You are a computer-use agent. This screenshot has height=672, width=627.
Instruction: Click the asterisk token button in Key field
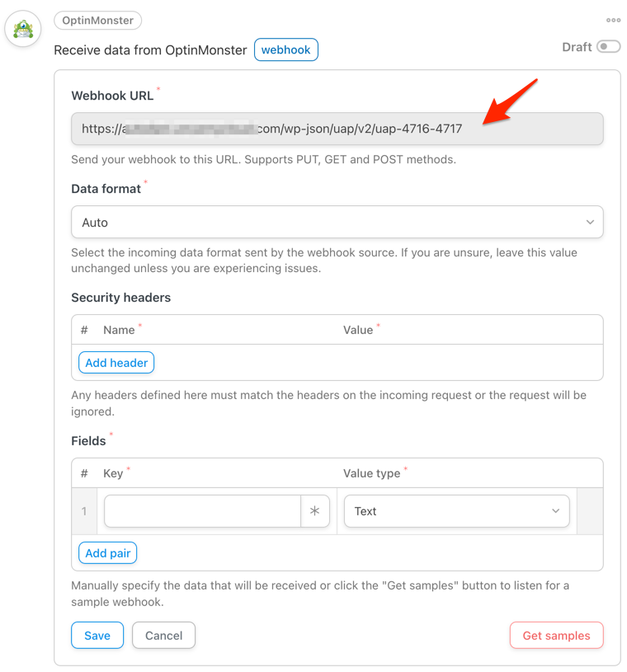point(315,511)
